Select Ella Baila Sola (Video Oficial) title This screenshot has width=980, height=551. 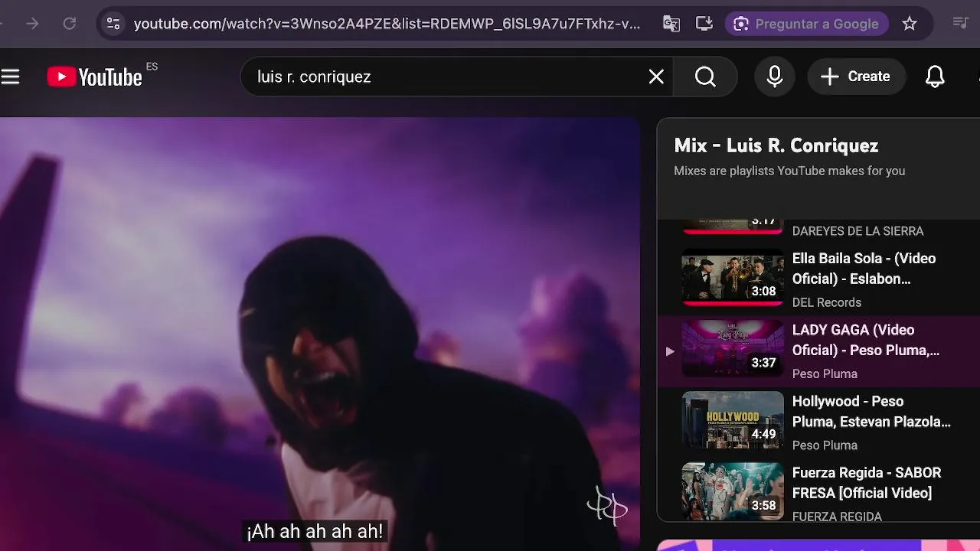(864, 269)
